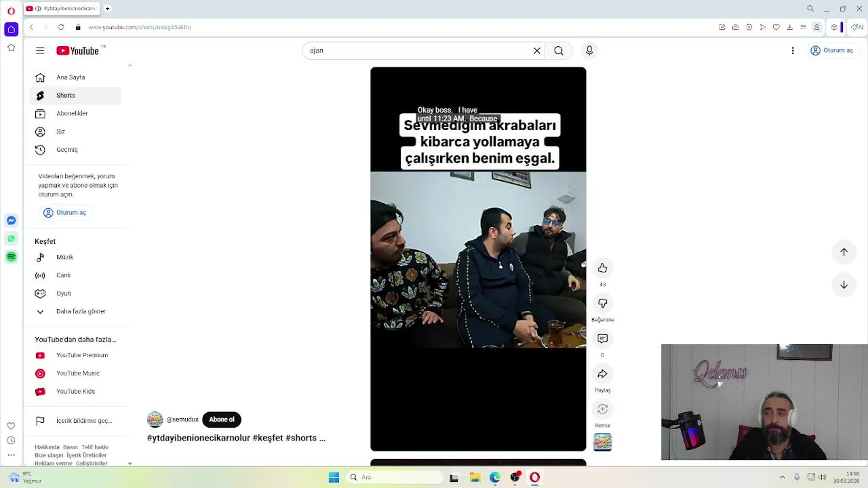Viewport: 868px width, 488px height.
Task: Open Abonelikler in the sidebar
Action: (75, 113)
